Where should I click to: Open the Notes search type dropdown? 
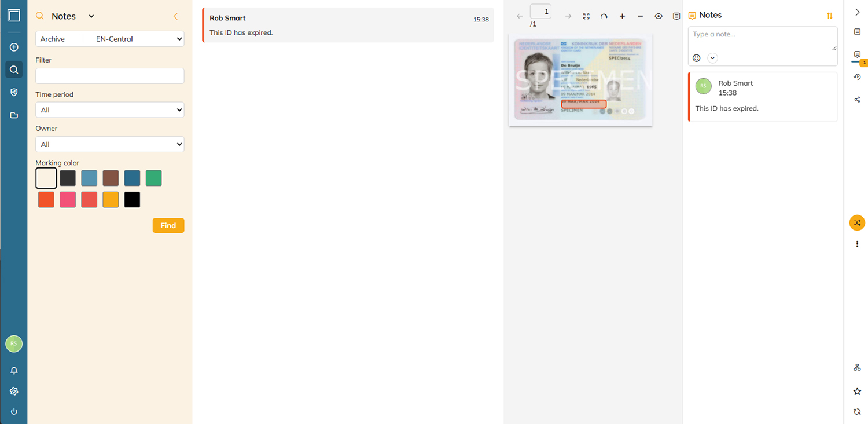[72, 16]
